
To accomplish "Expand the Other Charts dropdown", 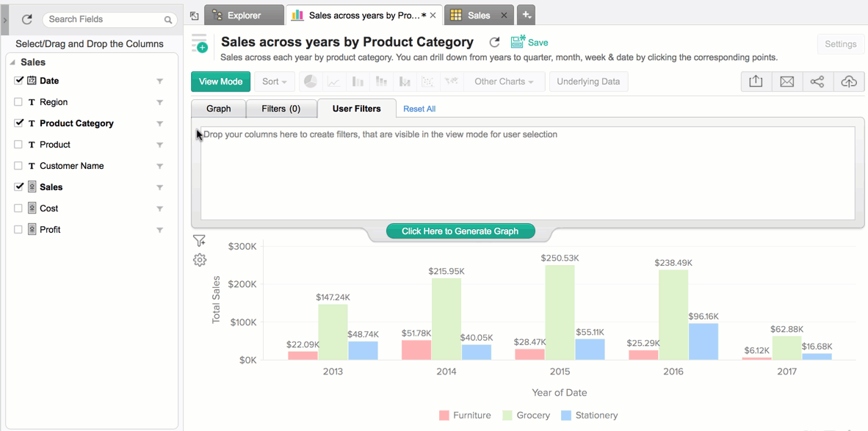I will tap(504, 82).
